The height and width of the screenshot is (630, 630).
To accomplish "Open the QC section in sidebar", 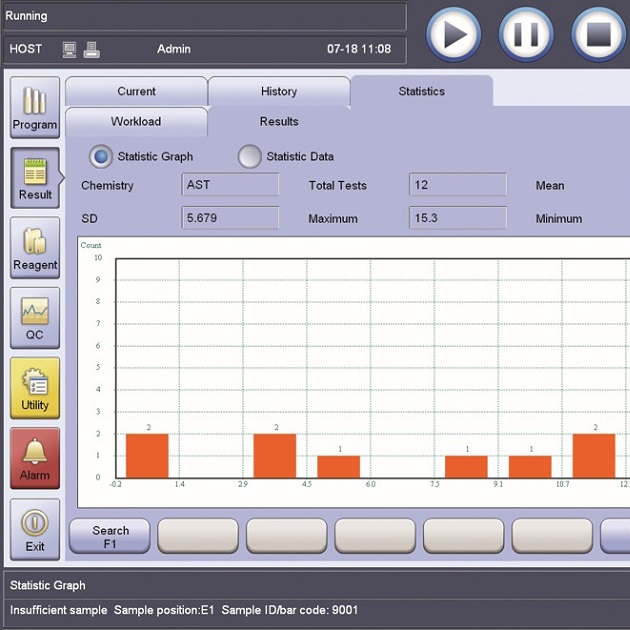I will [35, 318].
